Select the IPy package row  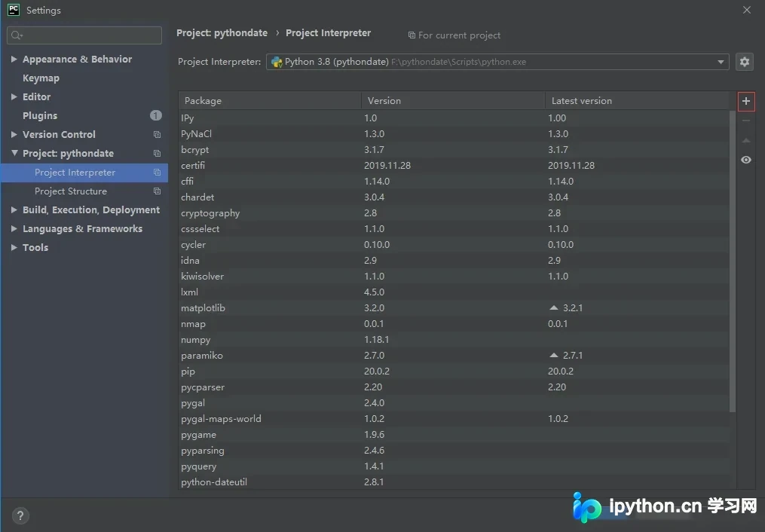click(x=454, y=118)
